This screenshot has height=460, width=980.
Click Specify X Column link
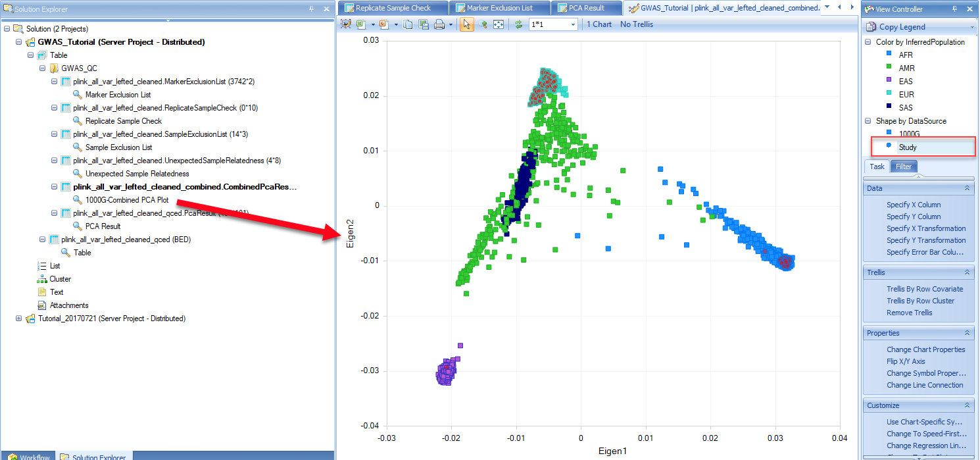(914, 205)
